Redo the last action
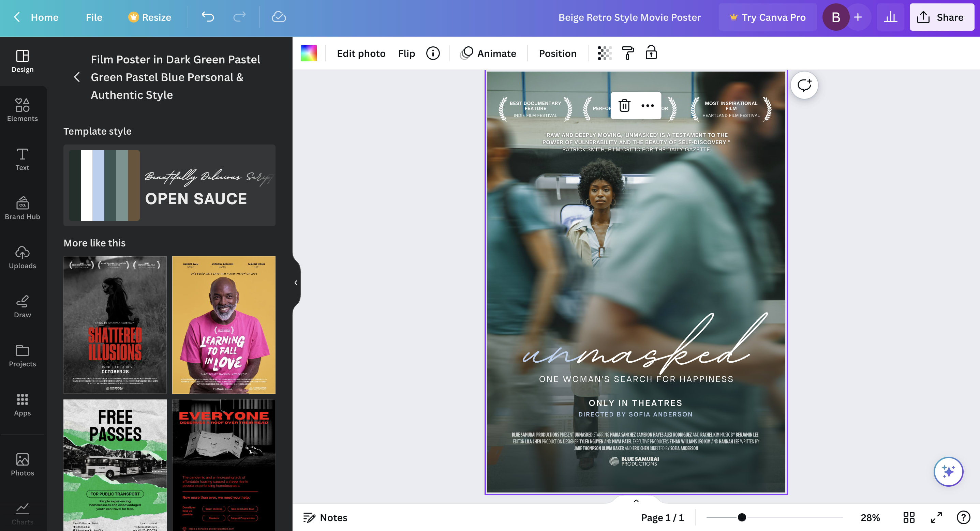This screenshot has height=531, width=980. [x=239, y=17]
